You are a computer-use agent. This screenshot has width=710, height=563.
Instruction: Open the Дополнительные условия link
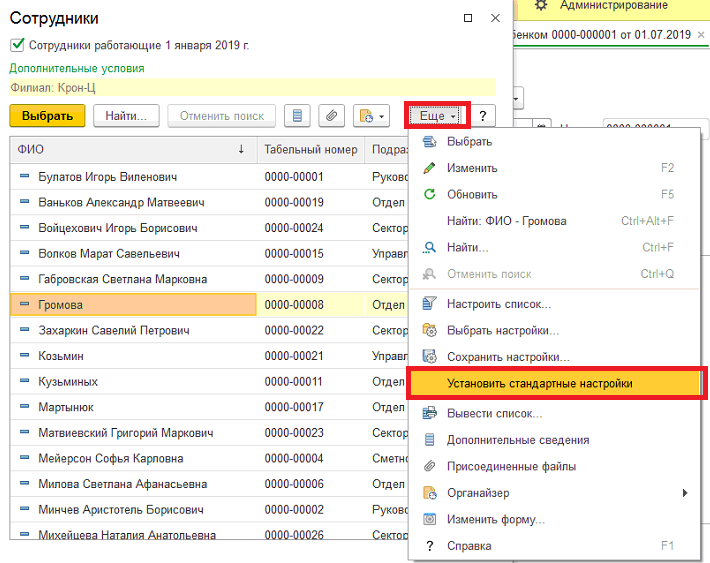[x=77, y=68]
